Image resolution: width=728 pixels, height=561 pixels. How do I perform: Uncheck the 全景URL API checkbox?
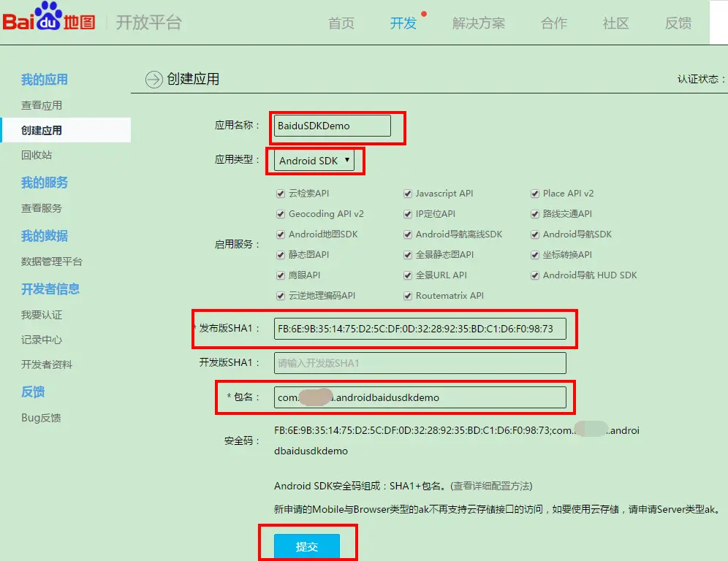(408, 275)
